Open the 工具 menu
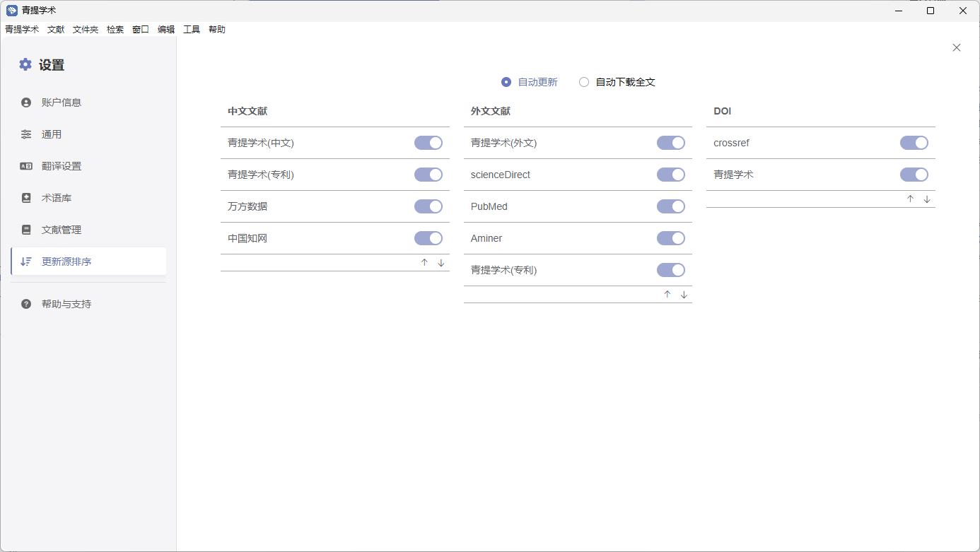 coord(192,30)
